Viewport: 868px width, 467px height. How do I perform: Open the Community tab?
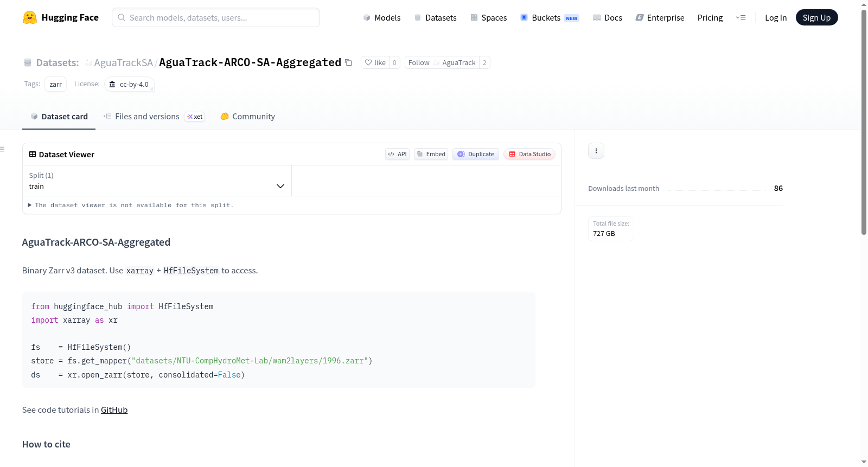[x=248, y=117]
